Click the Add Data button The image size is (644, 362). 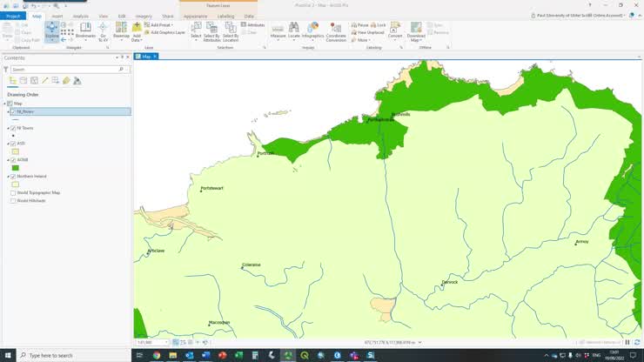(137, 31)
